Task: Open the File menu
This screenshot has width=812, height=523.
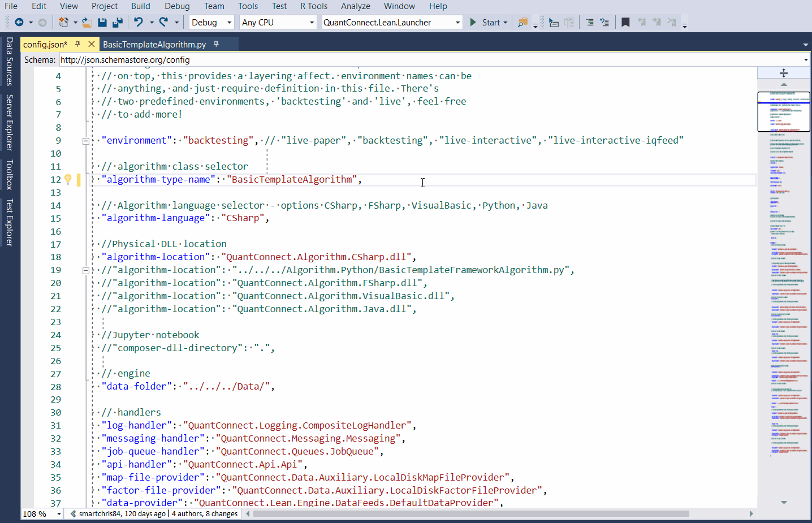Action: tap(11, 6)
